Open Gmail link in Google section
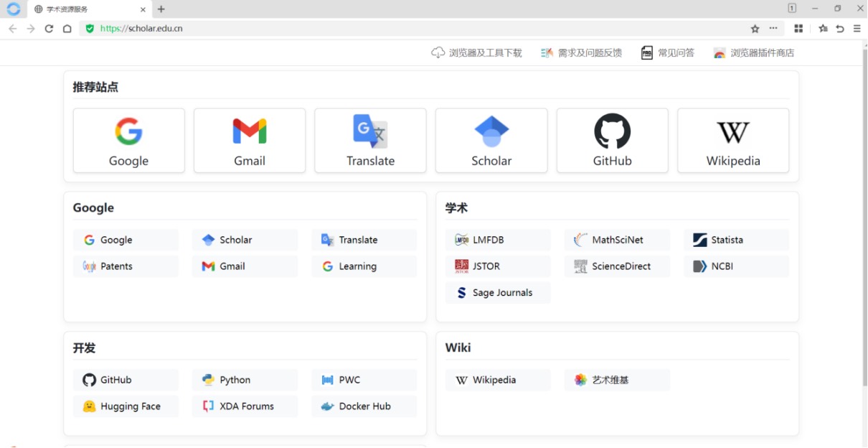Image resolution: width=868 pixels, height=448 pixels. coord(245,266)
